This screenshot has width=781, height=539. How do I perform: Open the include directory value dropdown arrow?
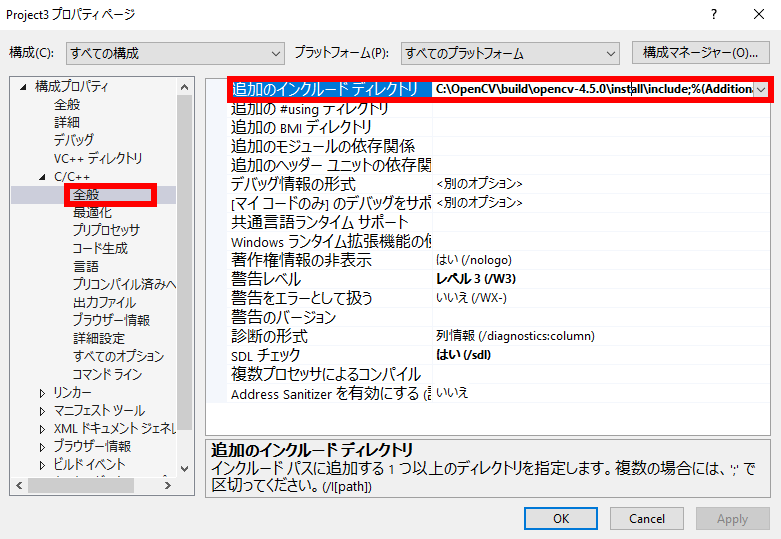(761, 90)
